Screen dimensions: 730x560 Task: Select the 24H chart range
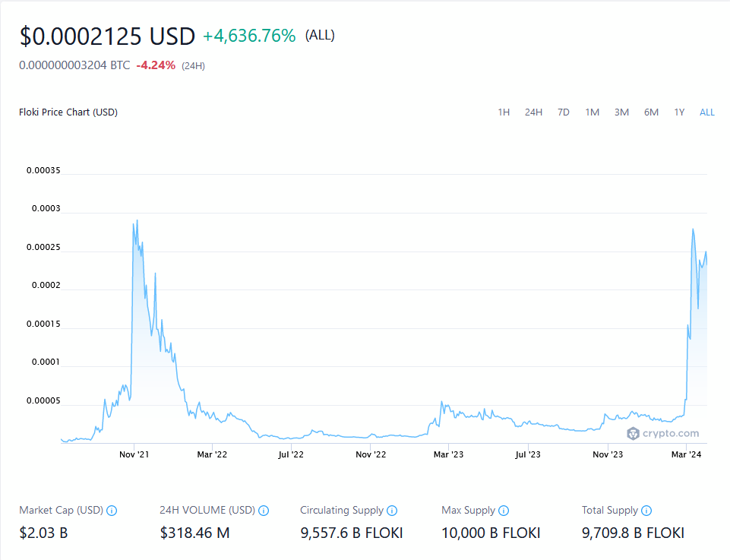click(533, 112)
